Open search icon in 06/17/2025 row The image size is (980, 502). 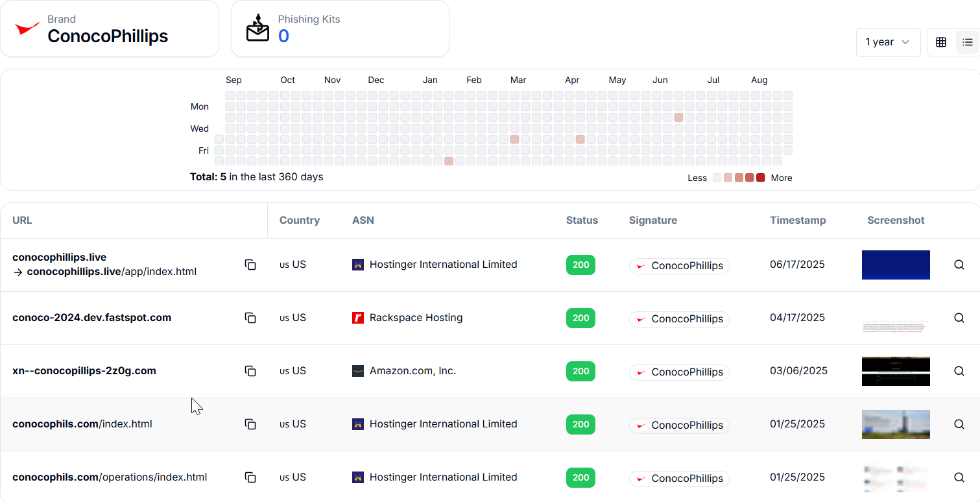[959, 265]
